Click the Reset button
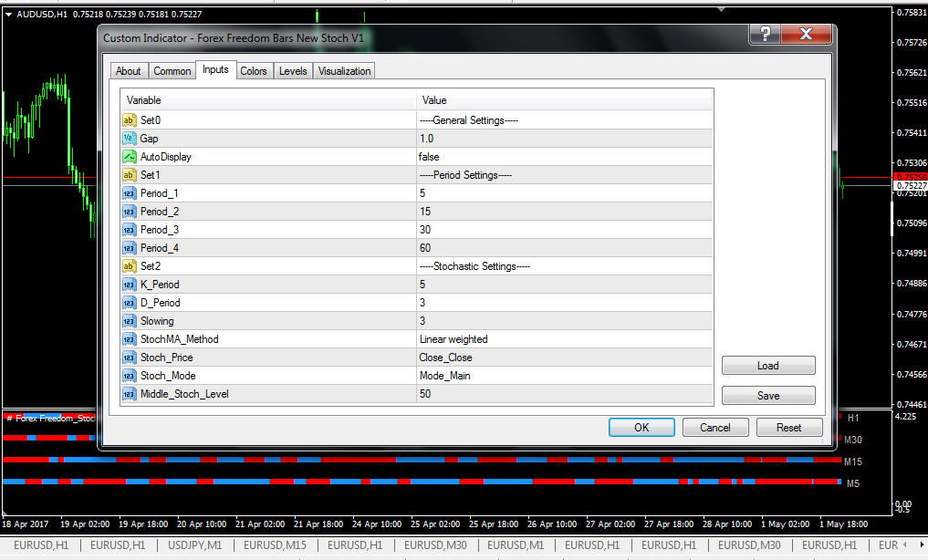Screen dimensions: 928x560 pyautogui.click(x=789, y=428)
